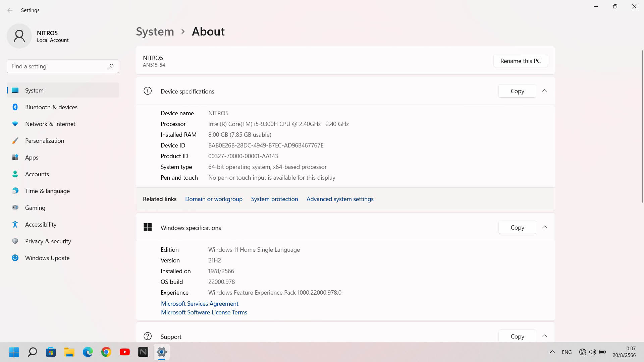The height and width of the screenshot is (362, 644).
Task: Click the search magnifier in Find a setting
Action: (x=111, y=66)
